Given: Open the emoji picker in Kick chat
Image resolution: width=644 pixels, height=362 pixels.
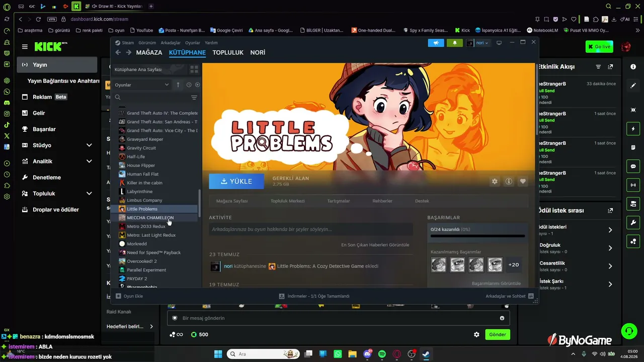Looking at the screenshot, I should pos(502,318).
